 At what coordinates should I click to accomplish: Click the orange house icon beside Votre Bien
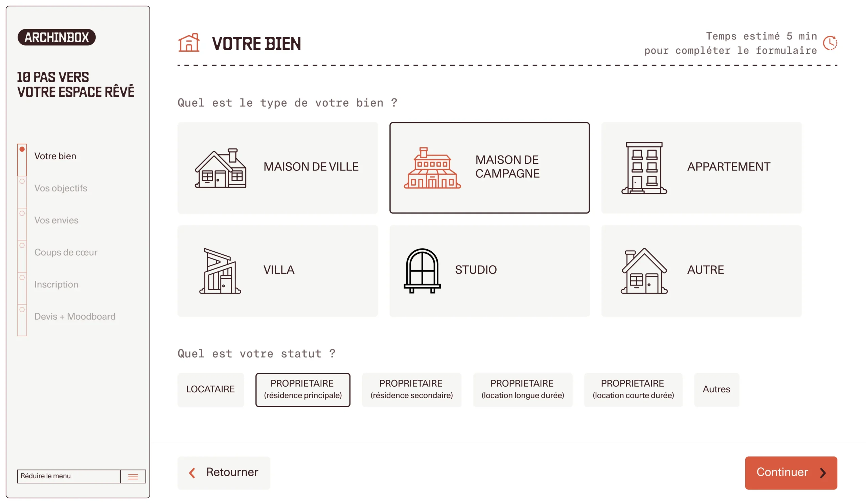189,43
